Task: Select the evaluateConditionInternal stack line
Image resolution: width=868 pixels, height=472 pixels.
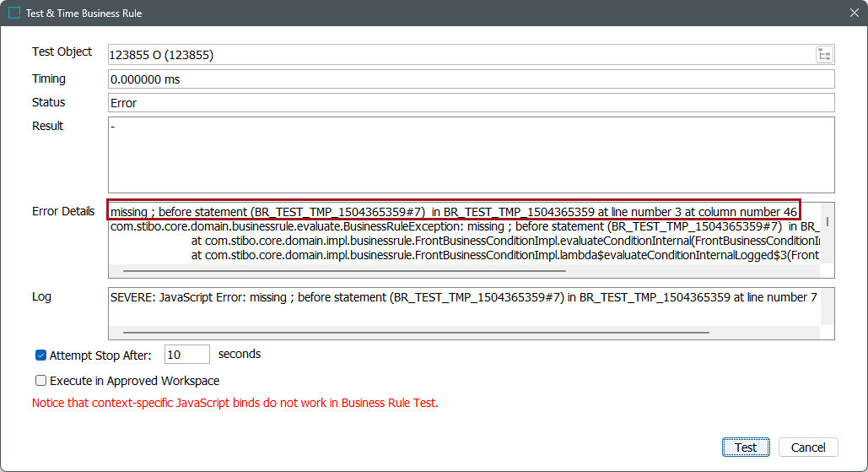Action: (x=505, y=241)
